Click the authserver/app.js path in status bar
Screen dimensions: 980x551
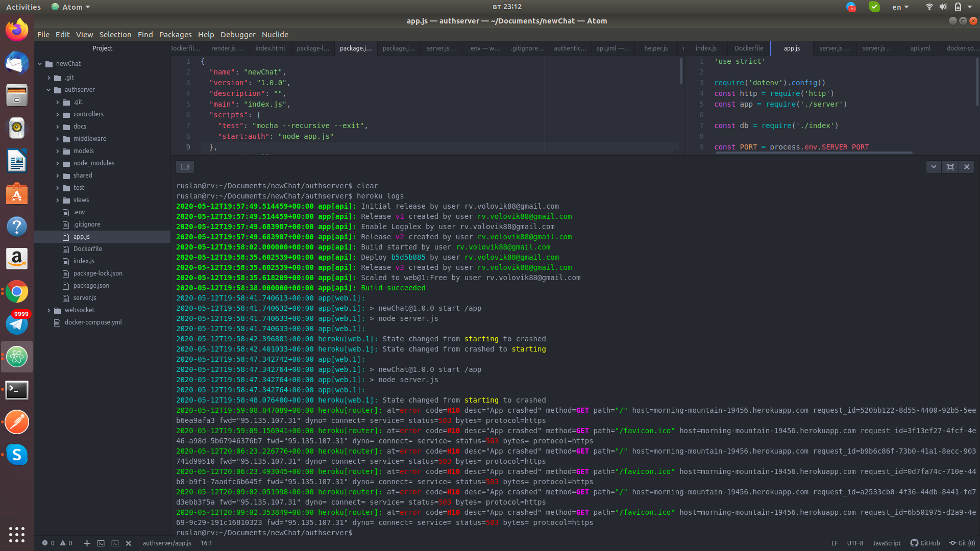click(167, 543)
